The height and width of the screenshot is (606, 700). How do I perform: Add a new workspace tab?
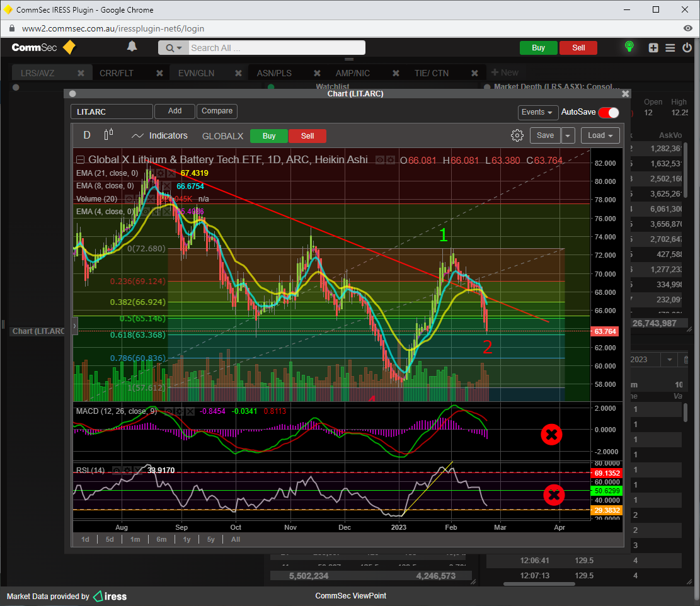click(x=505, y=72)
